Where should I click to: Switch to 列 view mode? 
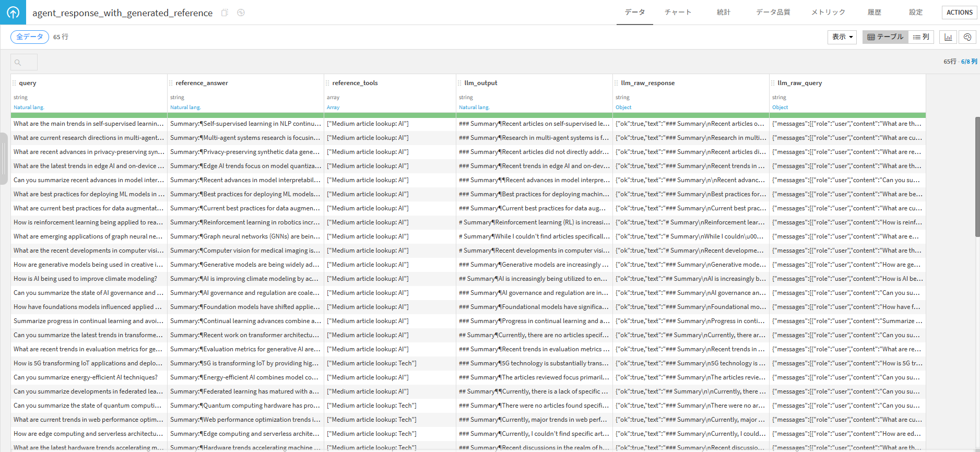point(921,37)
